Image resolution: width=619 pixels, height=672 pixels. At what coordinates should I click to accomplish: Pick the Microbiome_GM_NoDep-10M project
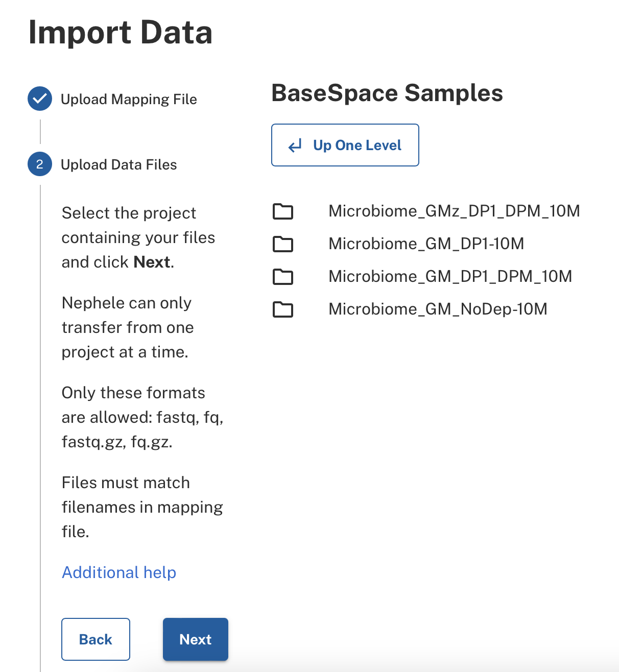click(x=438, y=309)
